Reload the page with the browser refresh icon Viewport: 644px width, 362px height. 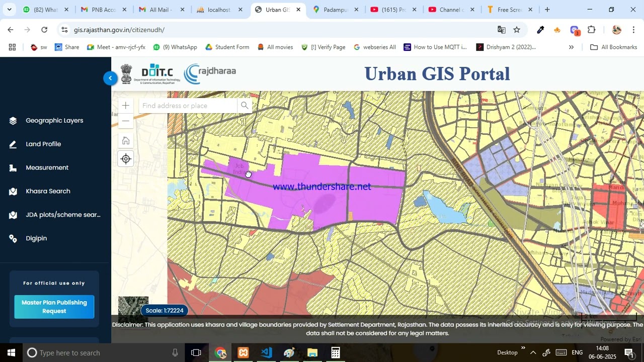tap(44, 30)
